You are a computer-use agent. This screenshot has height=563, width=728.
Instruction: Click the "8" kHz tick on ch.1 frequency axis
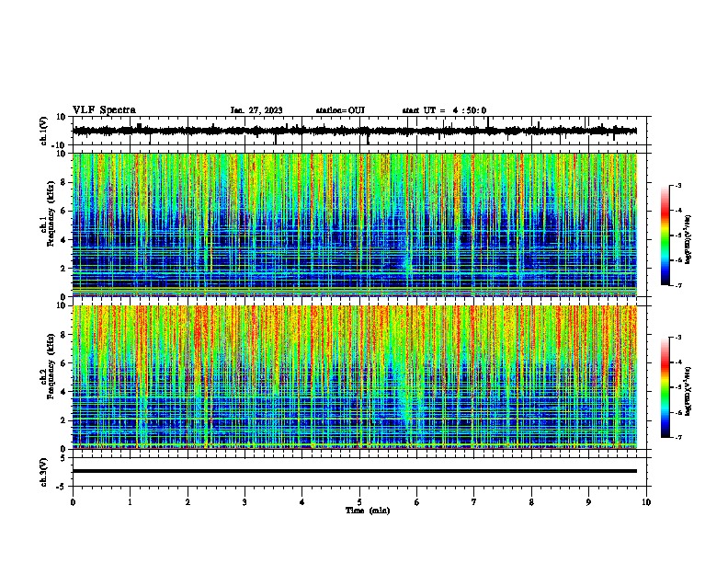[x=63, y=182]
